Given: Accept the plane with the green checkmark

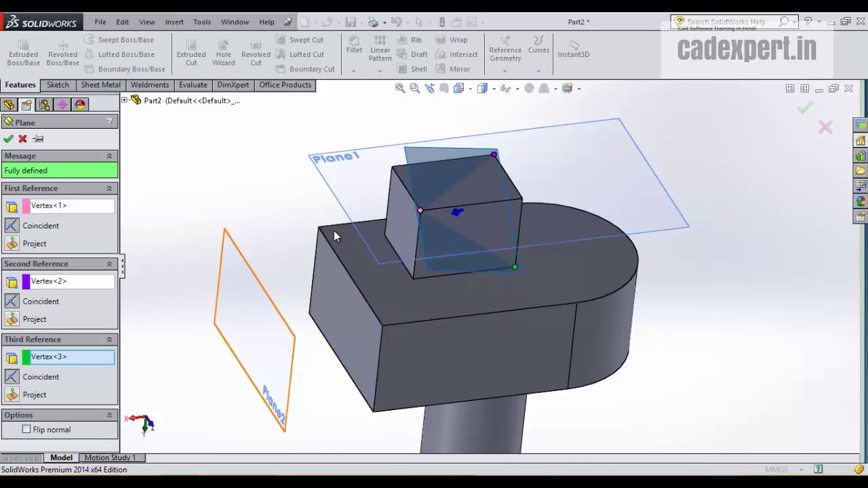Looking at the screenshot, I should [8, 138].
